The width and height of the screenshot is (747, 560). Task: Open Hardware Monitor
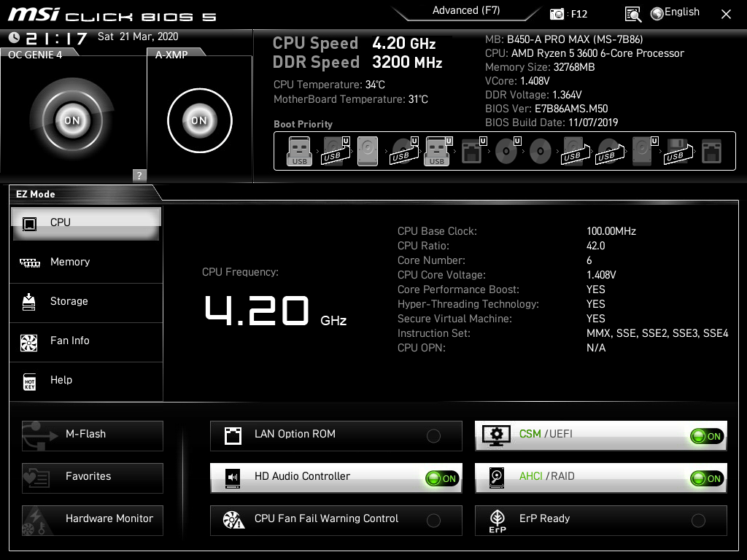pyautogui.click(x=93, y=521)
